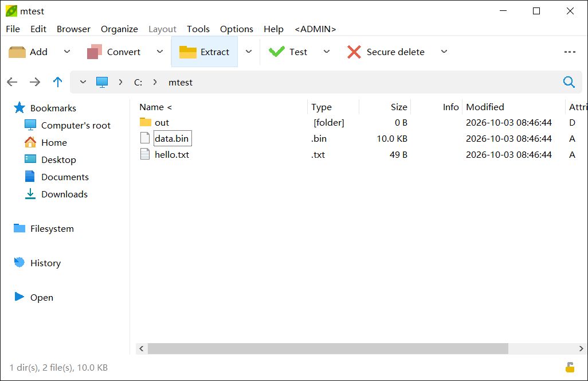Click the 10.0 KB size cell
Viewport: 588px width, 381px height.
pos(392,138)
